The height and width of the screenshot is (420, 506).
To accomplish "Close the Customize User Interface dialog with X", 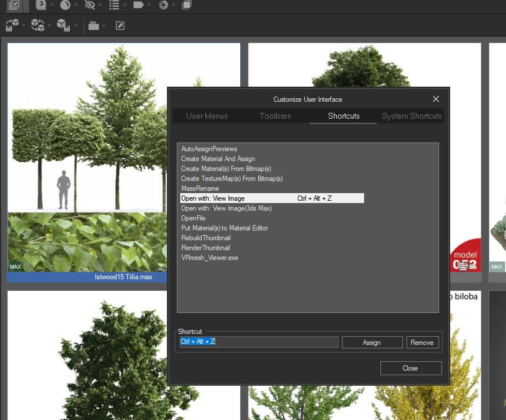I will (x=436, y=99).
